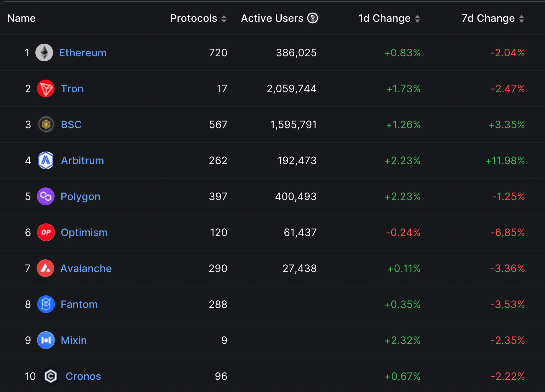Click the Optimism OP logo icon

46,232
